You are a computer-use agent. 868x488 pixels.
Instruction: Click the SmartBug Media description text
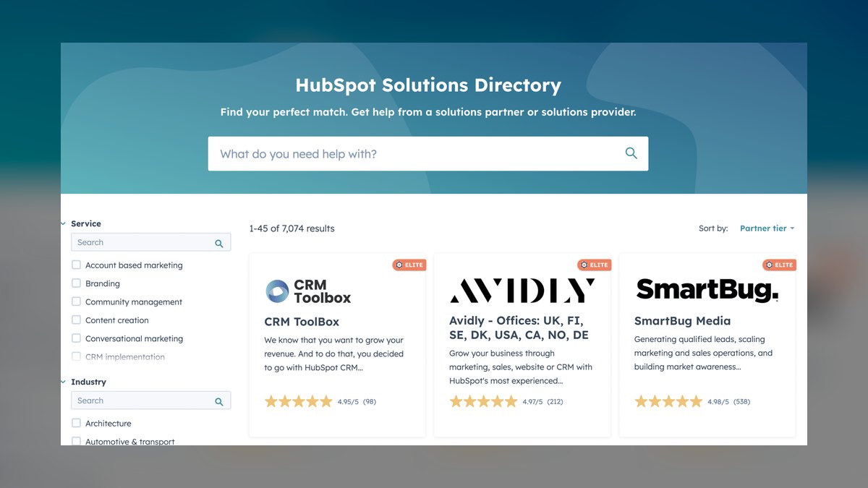(x=704, y=353)
